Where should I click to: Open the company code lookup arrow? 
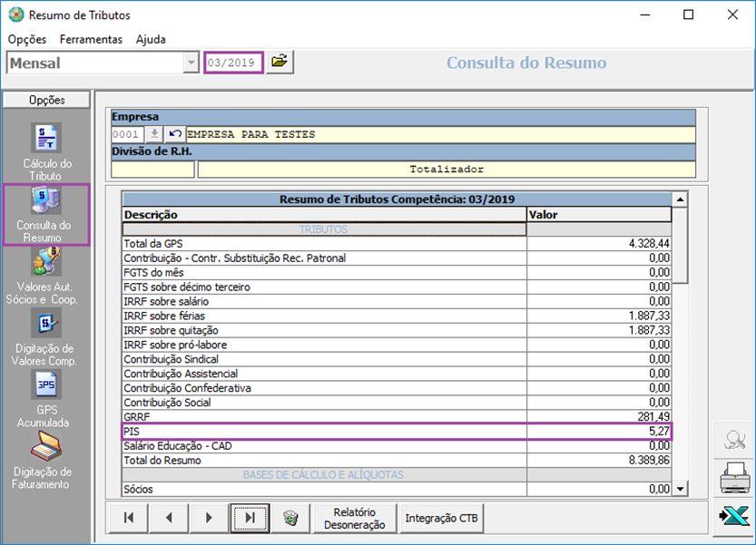click(154, 134)
